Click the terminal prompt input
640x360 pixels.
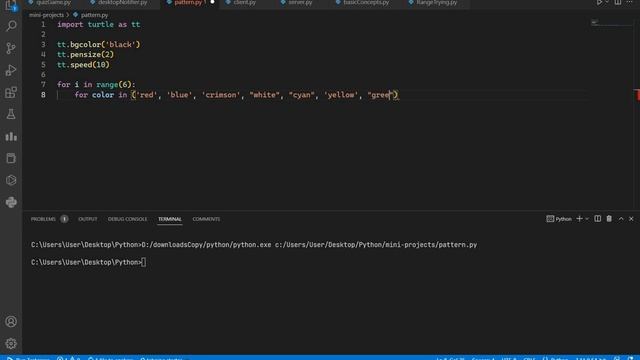[144, 262]
